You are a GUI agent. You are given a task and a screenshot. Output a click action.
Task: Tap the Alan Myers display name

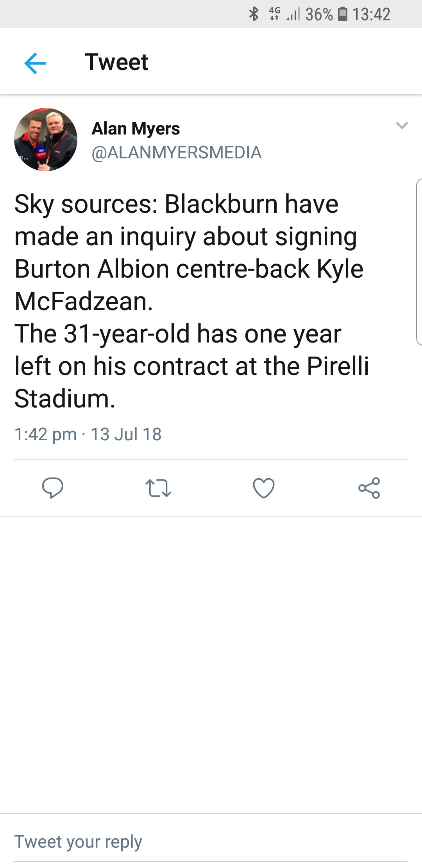tap(136, 129)
